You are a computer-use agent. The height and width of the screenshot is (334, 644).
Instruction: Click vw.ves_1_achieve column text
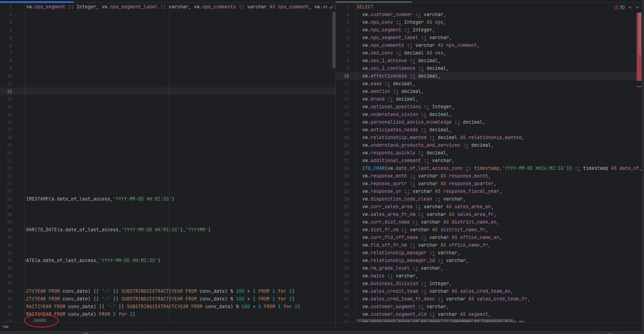click(x=385, y=61)
